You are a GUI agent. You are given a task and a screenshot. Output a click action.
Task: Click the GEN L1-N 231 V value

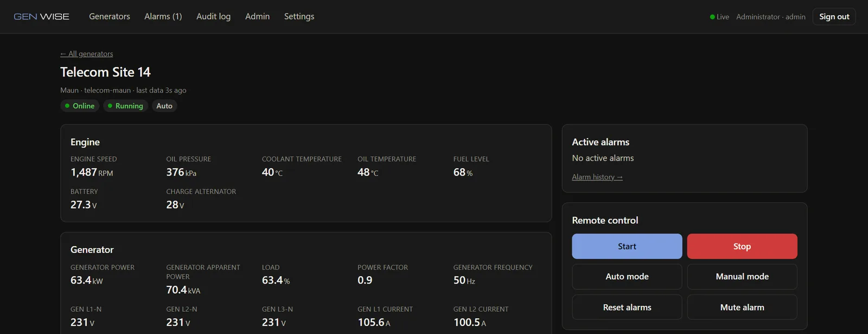tap(82, 323)
